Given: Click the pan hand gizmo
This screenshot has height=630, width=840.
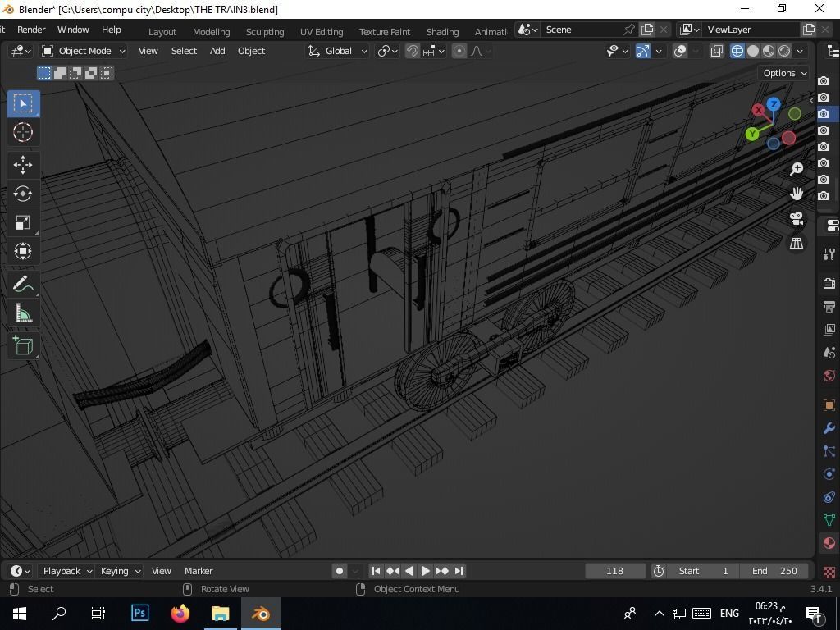Looking at the screenshot, I should click(x=797, y=194).
